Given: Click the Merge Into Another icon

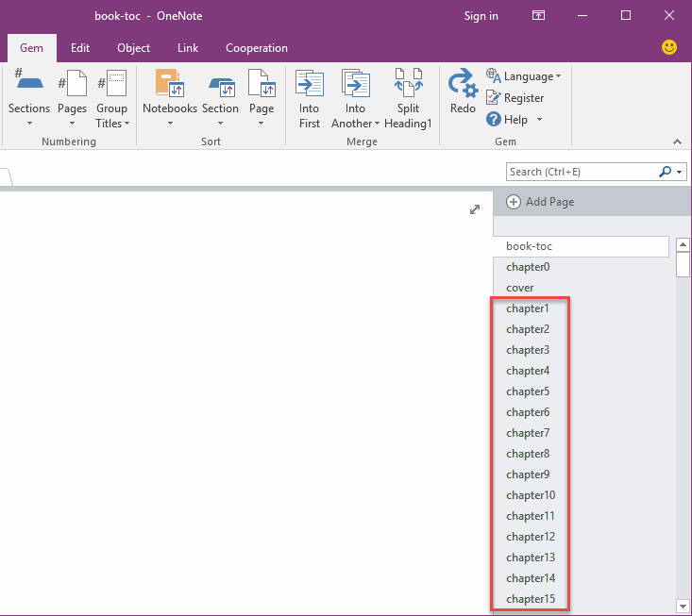Looking at the screenshot, I should point(355,83).
